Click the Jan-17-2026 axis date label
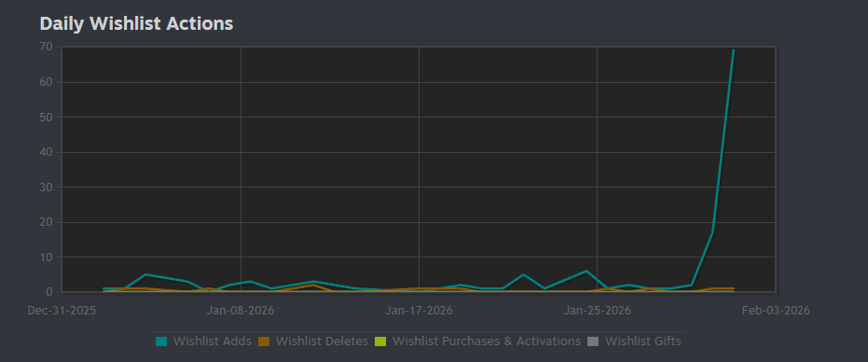The image size is (868, 362). [x=419, y=311]
